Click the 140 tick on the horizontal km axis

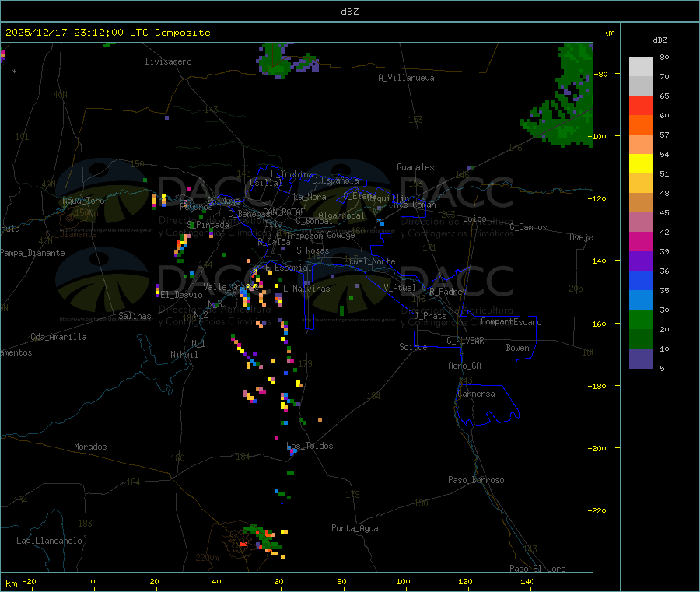[527, 581]
